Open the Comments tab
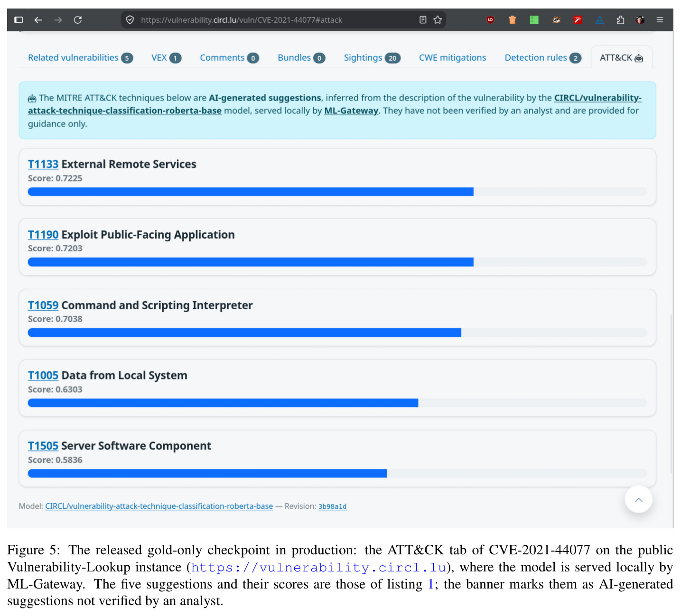 (x=229, y=58)
